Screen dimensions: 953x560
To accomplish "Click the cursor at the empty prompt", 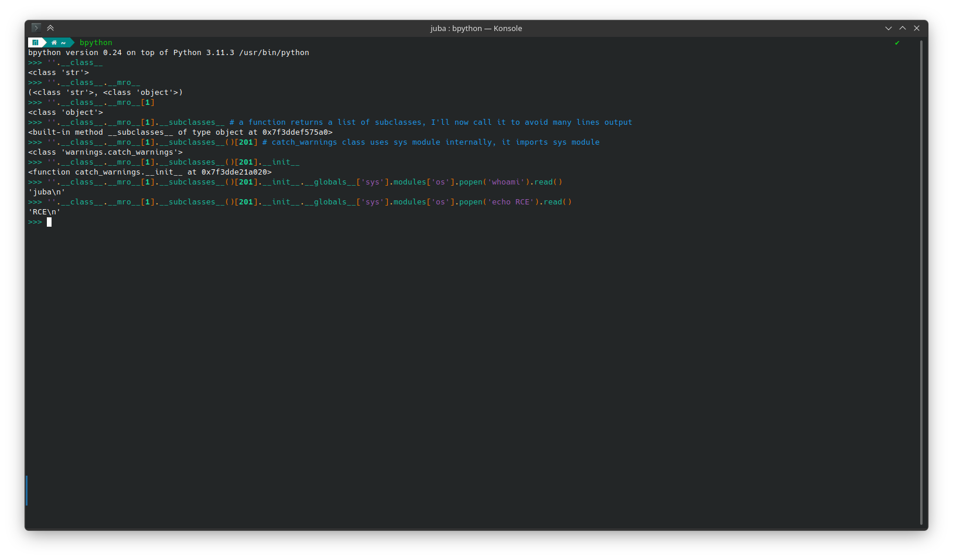I will click(x=49, y=222).
